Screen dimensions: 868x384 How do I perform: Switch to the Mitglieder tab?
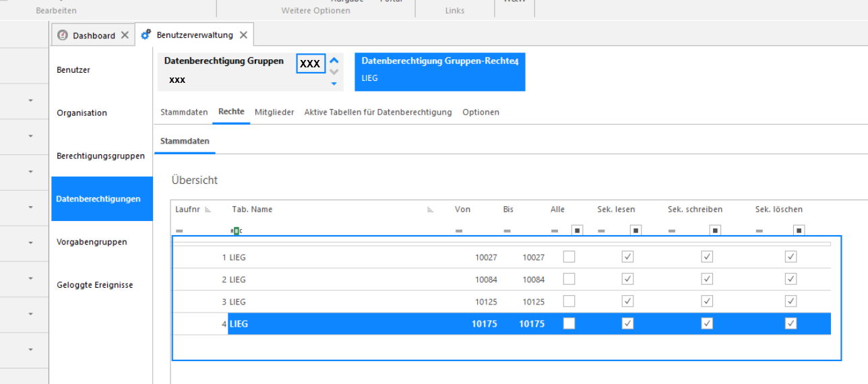point(274,112)
